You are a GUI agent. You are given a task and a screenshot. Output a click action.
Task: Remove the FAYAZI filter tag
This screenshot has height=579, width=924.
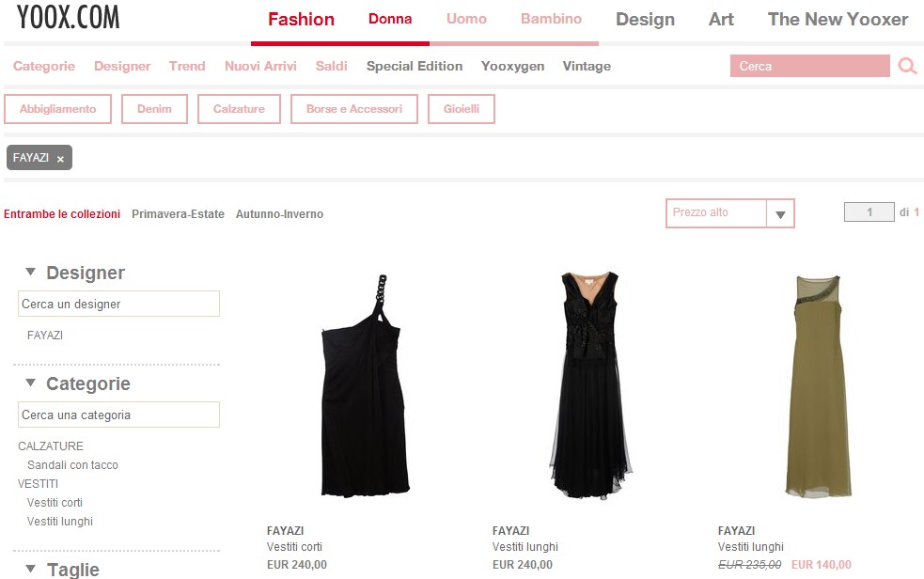60,159
